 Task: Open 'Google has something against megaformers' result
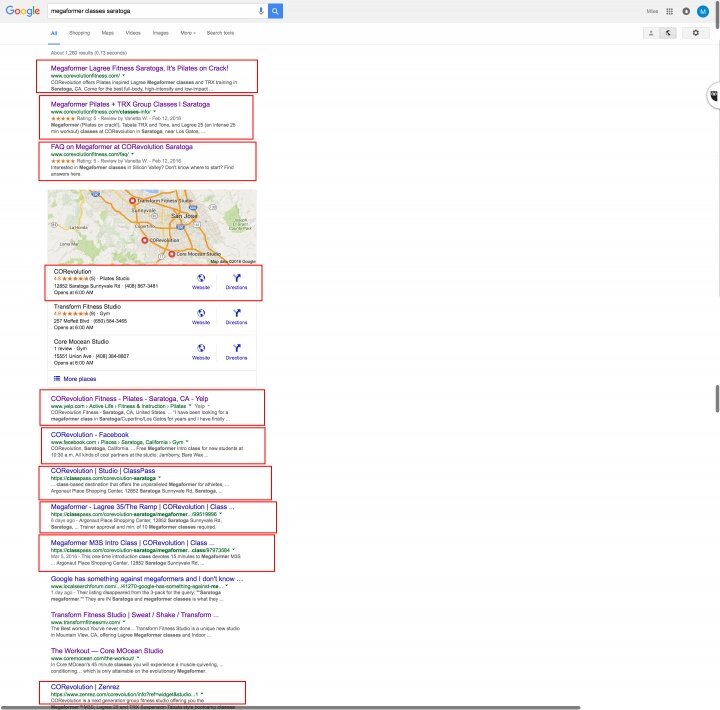[x=147, y=579]
